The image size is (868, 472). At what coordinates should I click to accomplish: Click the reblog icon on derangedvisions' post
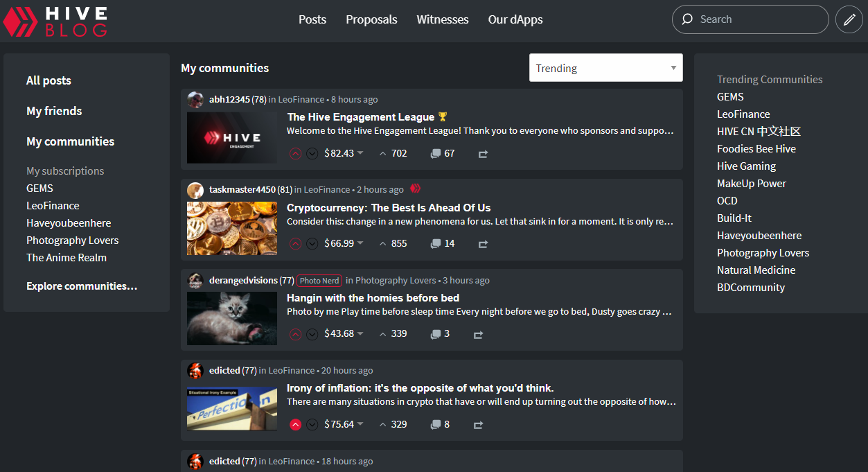[478, 334]
